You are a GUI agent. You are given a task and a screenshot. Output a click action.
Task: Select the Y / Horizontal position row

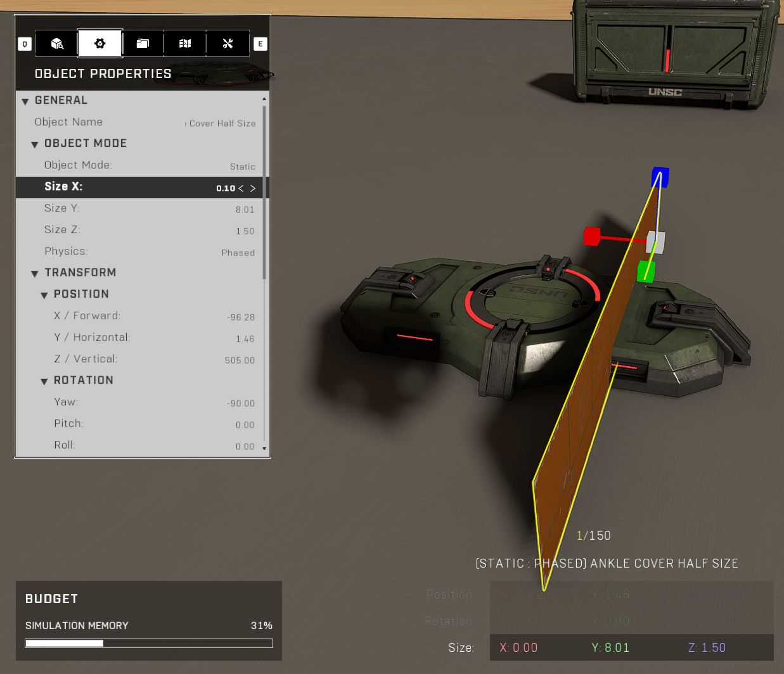139,338
